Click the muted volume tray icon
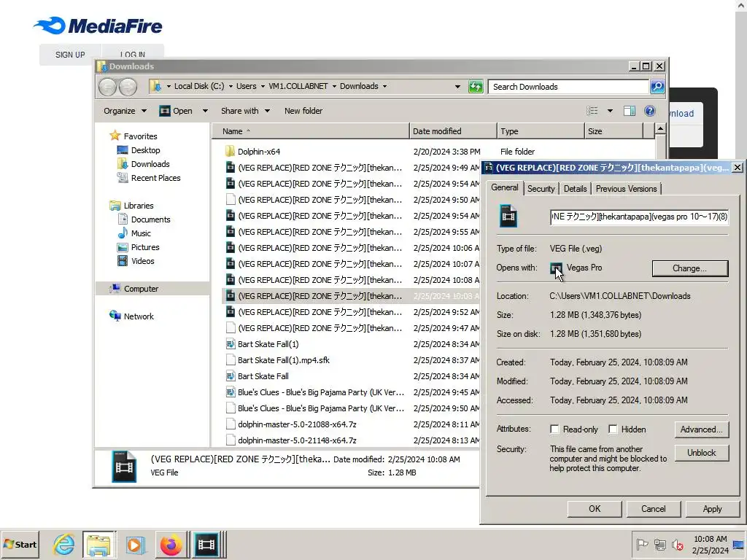 tap(677, 544)
